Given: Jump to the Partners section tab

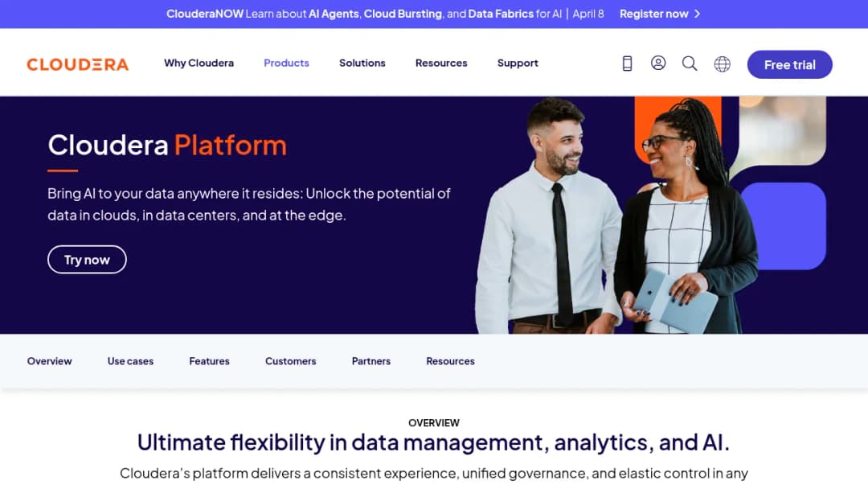Looking at the screenshot, I should pyautogui.click(x=371, y=361).
